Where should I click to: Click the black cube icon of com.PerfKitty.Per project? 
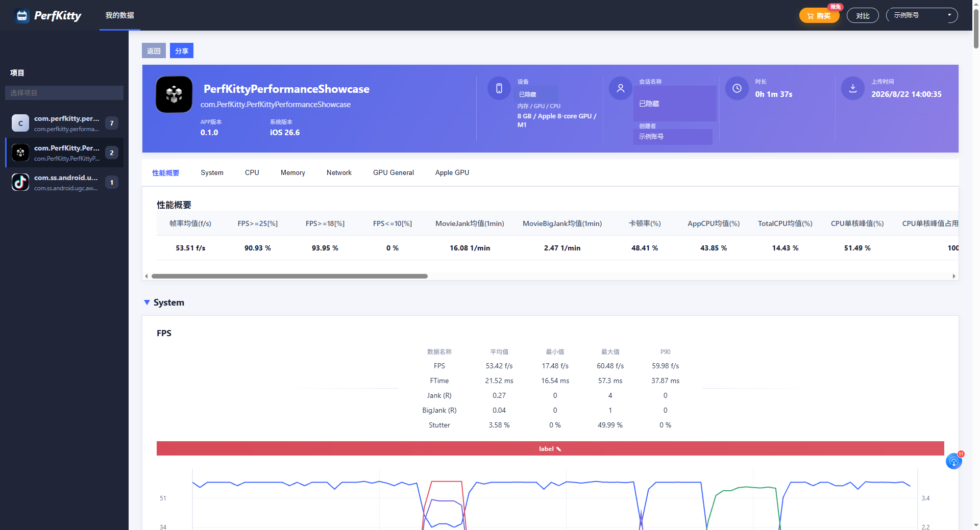click(20, 153)
